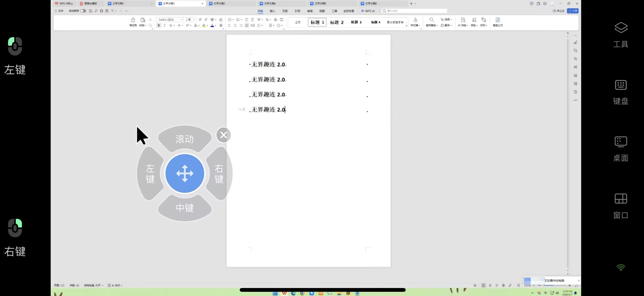Click the 查找替换 magnifier icon in the ribbon
Screen dimensions: 644x296
coord(431,20)
